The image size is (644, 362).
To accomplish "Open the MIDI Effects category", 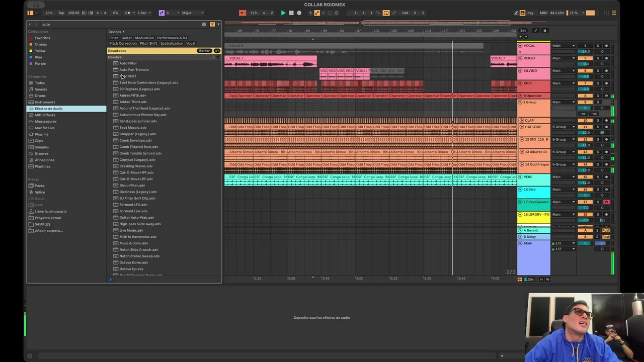I will 45,115.
